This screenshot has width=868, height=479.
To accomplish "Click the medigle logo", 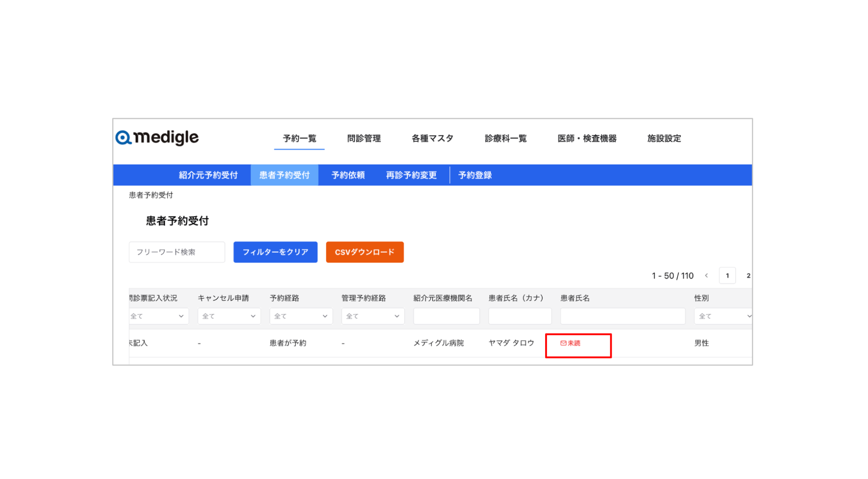I will pyautogui.click(x=157, y=137).
